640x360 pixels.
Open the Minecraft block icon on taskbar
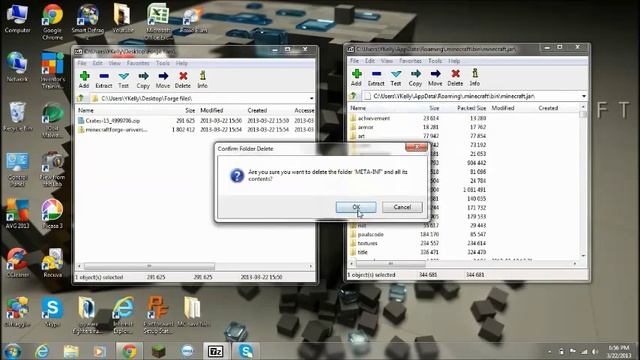coord(158,351)
